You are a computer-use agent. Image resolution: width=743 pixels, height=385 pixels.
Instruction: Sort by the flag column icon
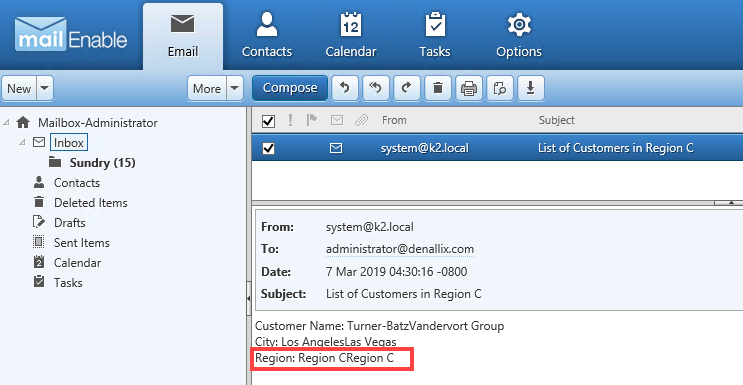coord(312,120)
